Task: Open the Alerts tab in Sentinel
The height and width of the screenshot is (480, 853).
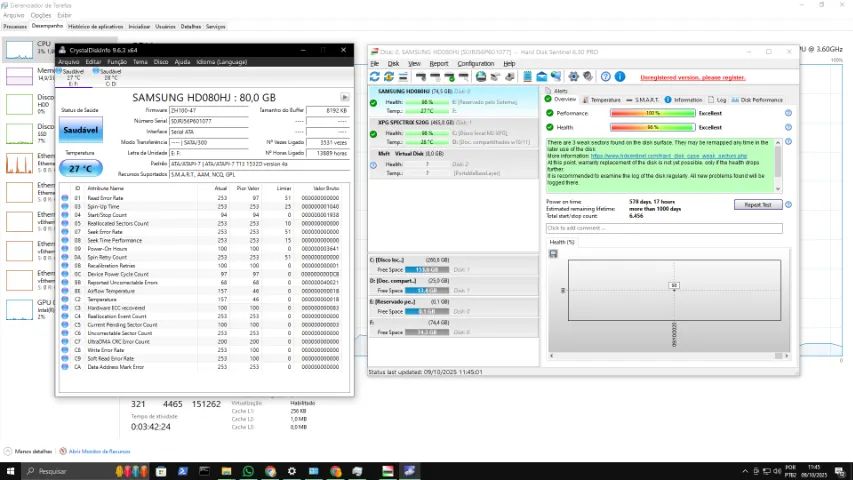Action: click(x=557, y=91)
